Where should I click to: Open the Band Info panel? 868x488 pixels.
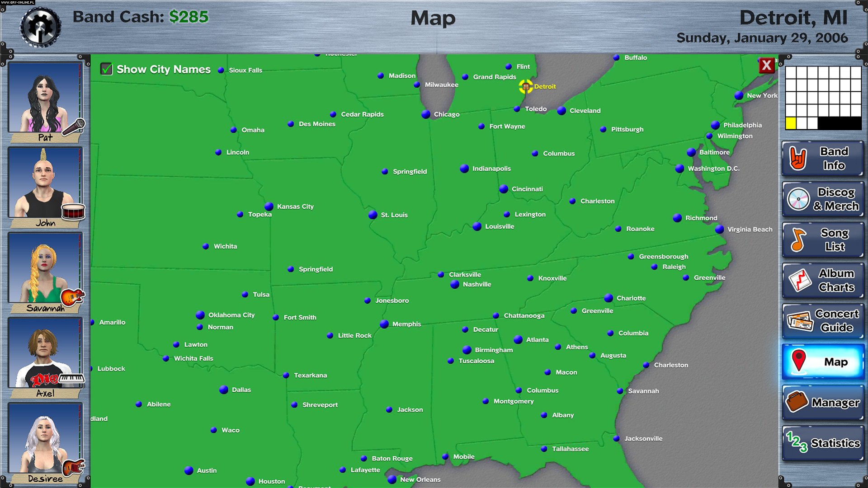(822, 159)
